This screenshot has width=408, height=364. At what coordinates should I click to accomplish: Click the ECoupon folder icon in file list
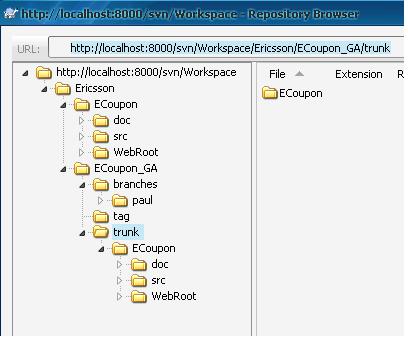(270, 93)
